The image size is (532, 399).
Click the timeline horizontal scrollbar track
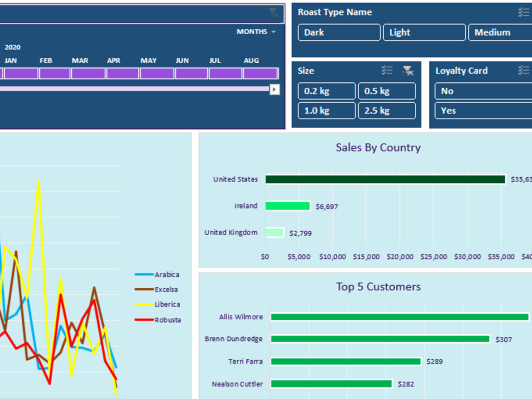135,88
